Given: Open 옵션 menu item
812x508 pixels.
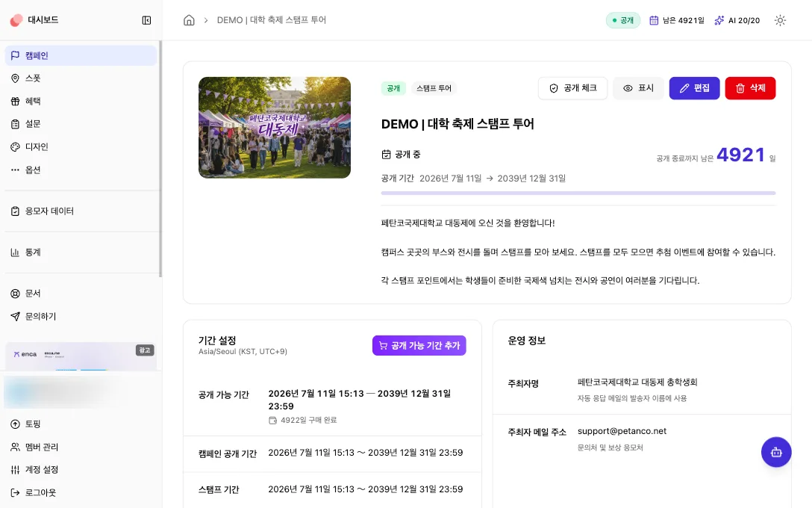Looking at the screenshot, I should (x=81, y=170).
